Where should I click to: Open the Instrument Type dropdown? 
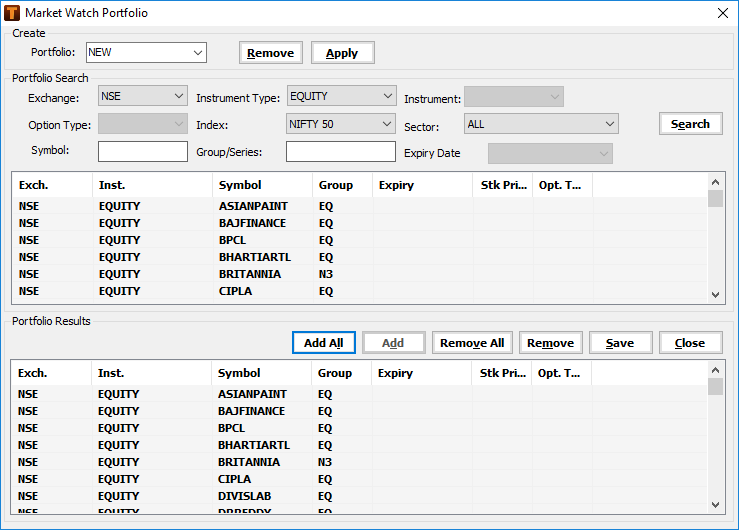point(341,96)
